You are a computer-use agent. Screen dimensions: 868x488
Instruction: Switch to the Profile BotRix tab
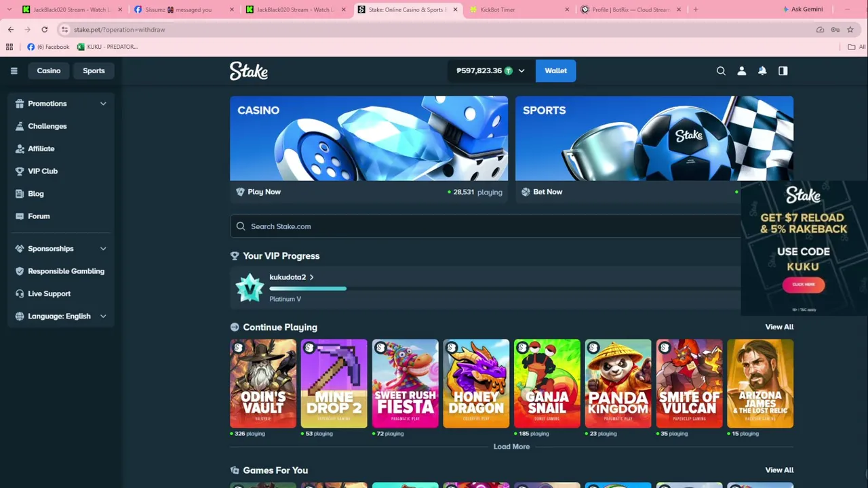click(631, 9)
